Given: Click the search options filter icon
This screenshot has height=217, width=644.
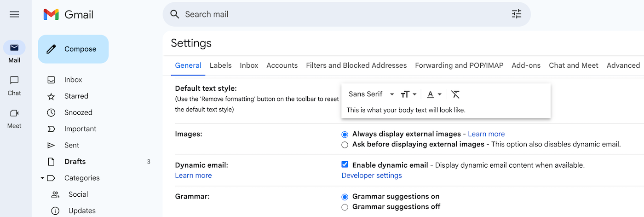Looking at the screenshot, I should [517, 14].
